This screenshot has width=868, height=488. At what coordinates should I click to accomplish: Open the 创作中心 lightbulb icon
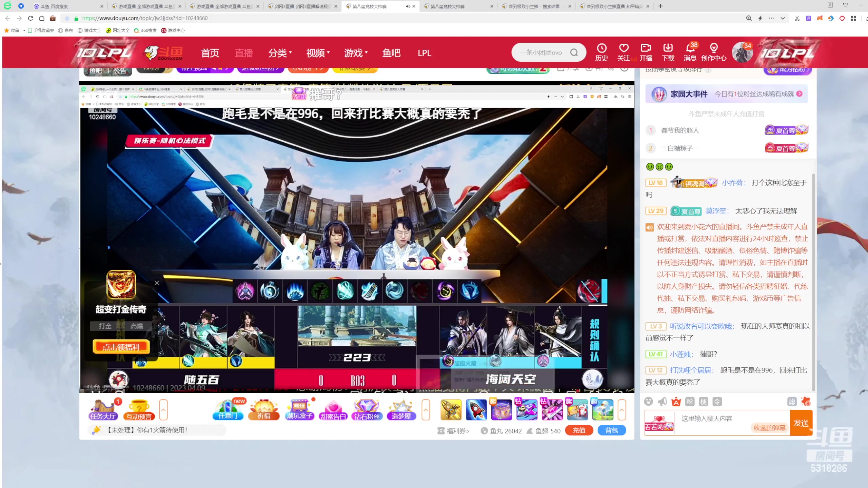714,52
